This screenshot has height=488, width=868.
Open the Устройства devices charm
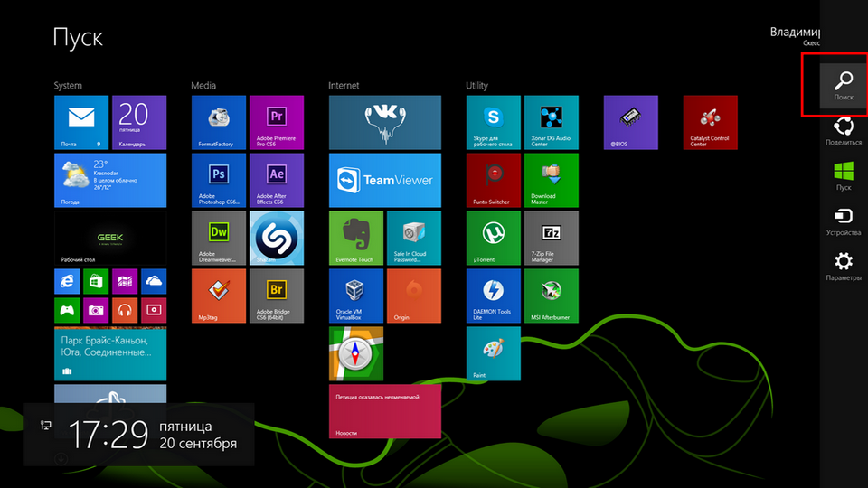[x=844, y=221]
